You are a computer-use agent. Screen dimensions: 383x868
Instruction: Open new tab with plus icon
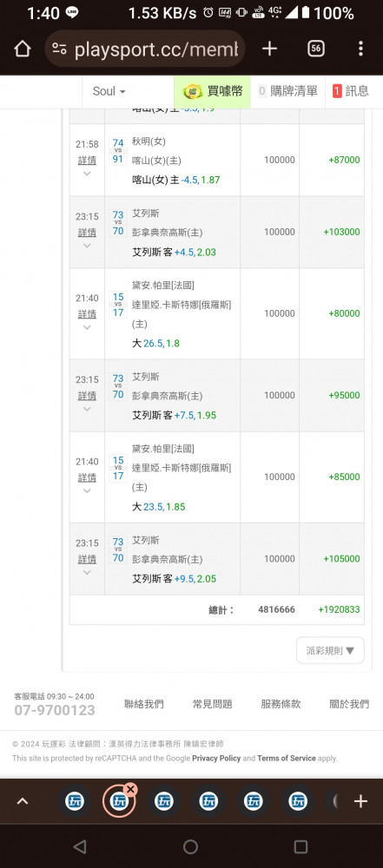point(269,49)
